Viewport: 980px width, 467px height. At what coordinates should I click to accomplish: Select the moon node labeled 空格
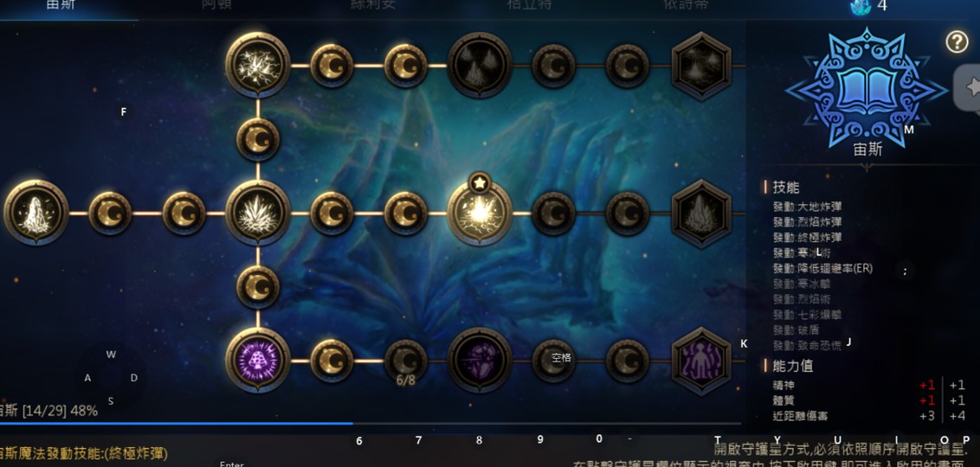pos(553,361)
